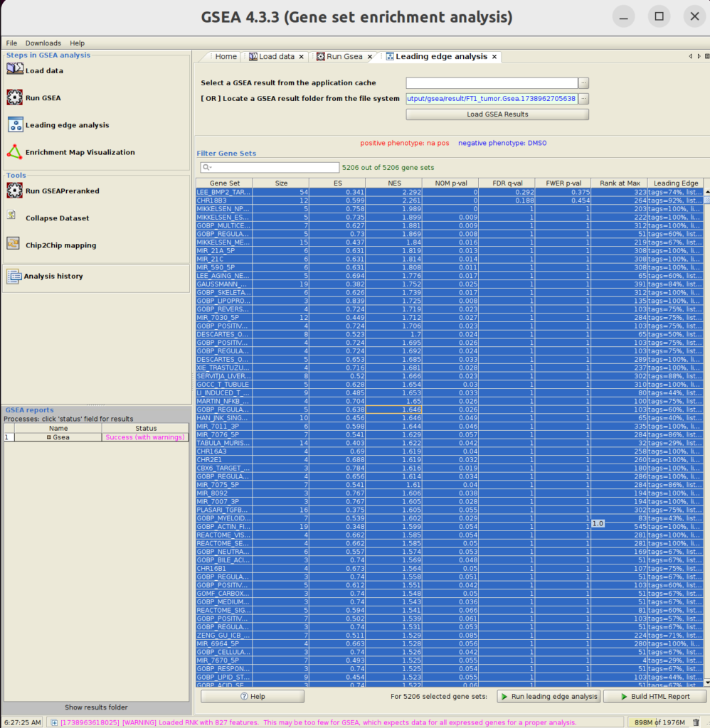Click the NES cell showing 2.292
Image resolution: width=710 pixels, height=728 pixels.
(x=394, y=192)
